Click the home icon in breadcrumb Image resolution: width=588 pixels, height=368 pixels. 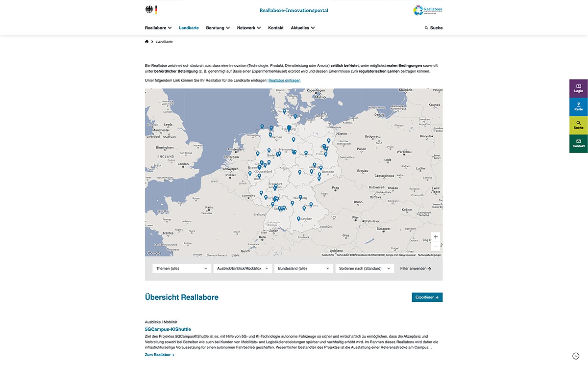147,42
